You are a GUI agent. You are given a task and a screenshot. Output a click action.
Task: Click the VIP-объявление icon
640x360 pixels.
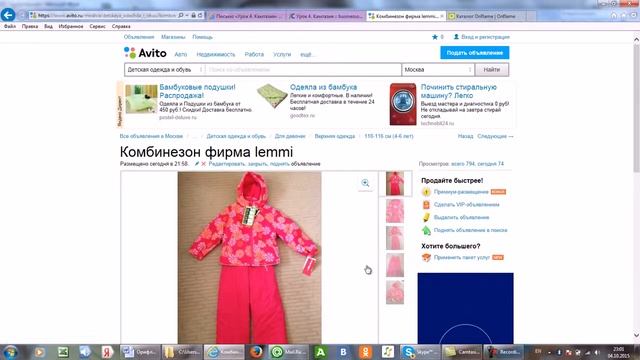coord(426,204)
